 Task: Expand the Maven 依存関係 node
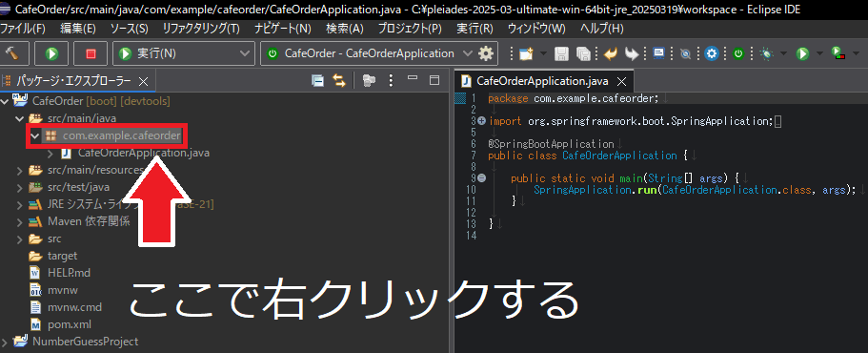(x=20, y=221)
